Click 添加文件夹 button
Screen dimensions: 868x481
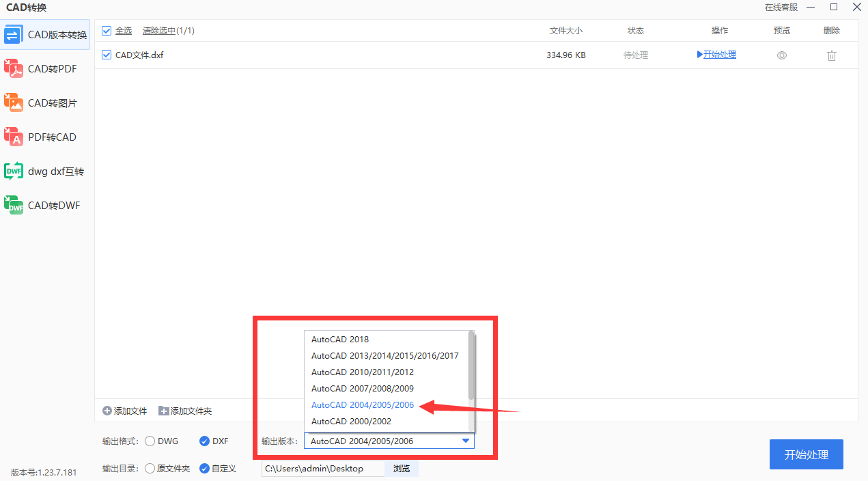coord(185,411)
